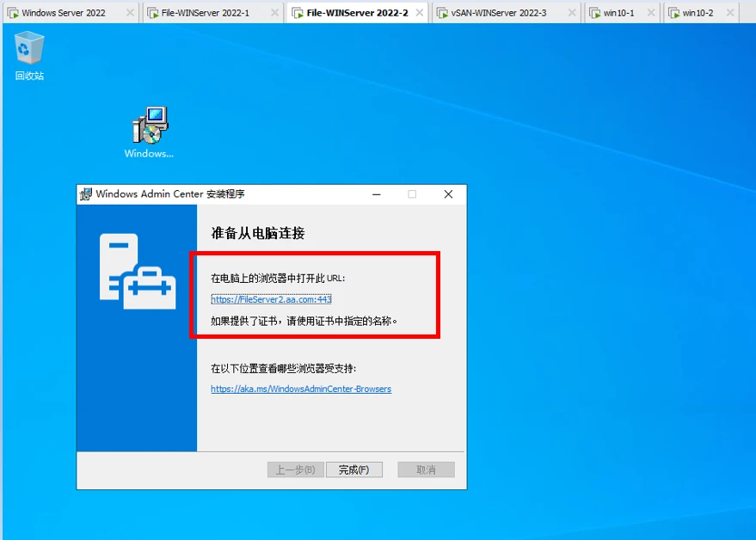Click the 上一步(B) back button
Screen dimensions: 756x540
[x=296, y=469]
